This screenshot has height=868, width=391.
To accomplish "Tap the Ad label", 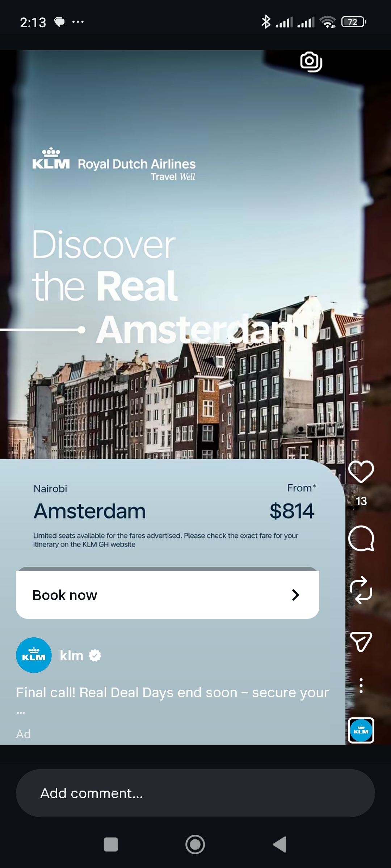I will 23,734.
